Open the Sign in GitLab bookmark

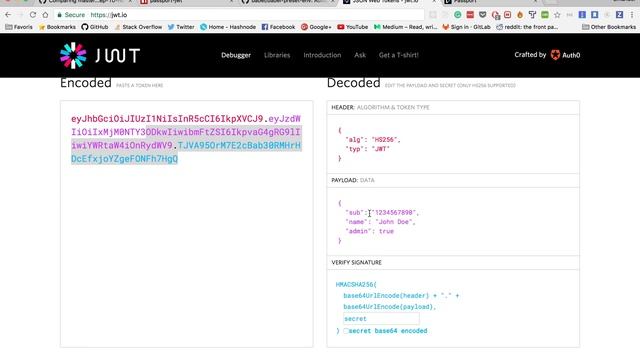click(x=467, y=27)
